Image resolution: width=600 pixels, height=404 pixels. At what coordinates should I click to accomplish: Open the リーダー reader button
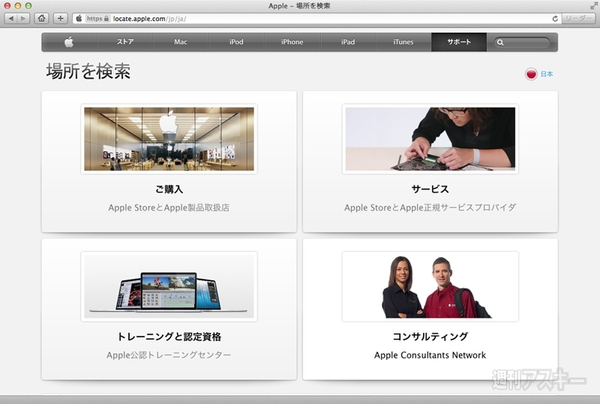pos(578,18)
